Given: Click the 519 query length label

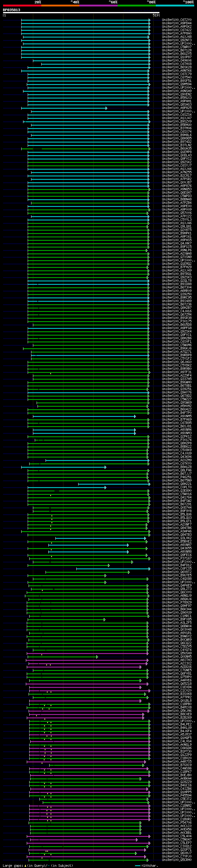Looking at the screenshot, I should [x=155, y=15].
